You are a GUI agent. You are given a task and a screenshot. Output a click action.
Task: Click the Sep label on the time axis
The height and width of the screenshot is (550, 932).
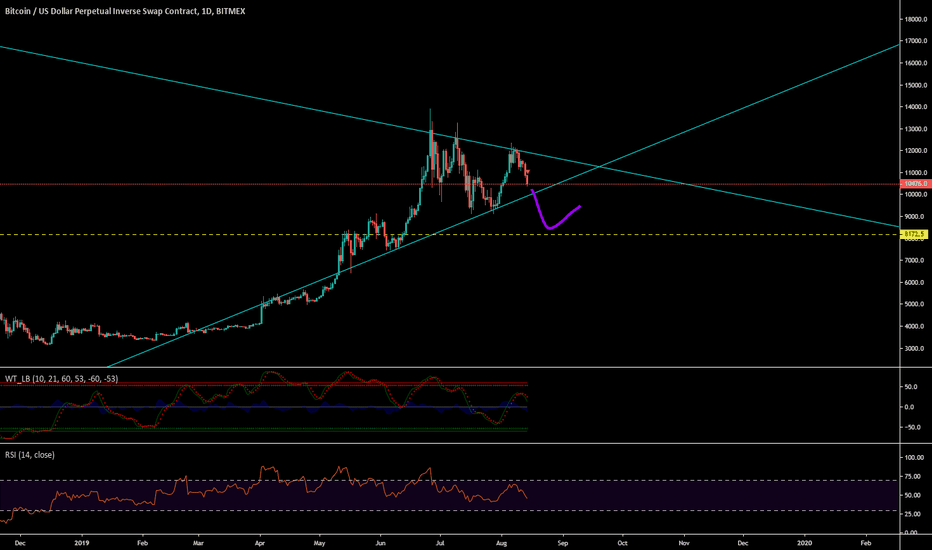click(x=563, y=542)
